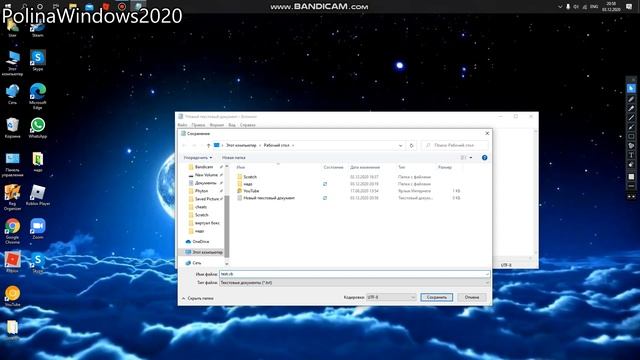Open the Правка (Edit) menu in Notepad
Viewport: 640px width, 360px height.
click(198, 125)
